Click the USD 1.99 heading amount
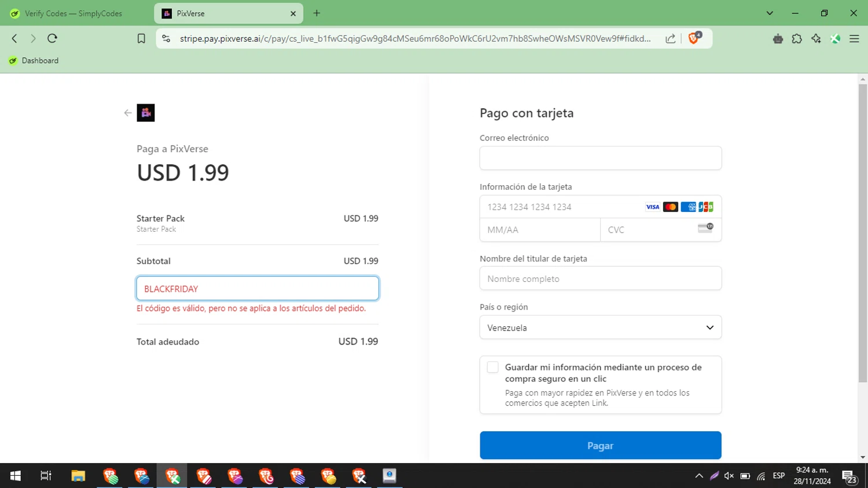The width and height of the screenshot is (868, 488). [x=183, y=173]
